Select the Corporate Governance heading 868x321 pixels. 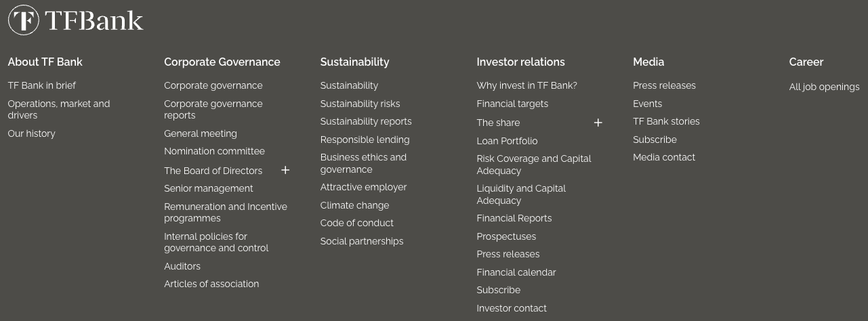[x=222, y=62]
